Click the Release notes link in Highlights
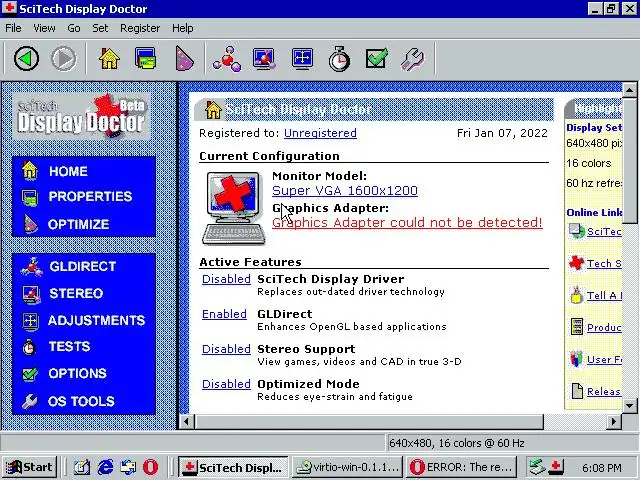The width and height of the screenshot is (640, 480). point(604,391)
